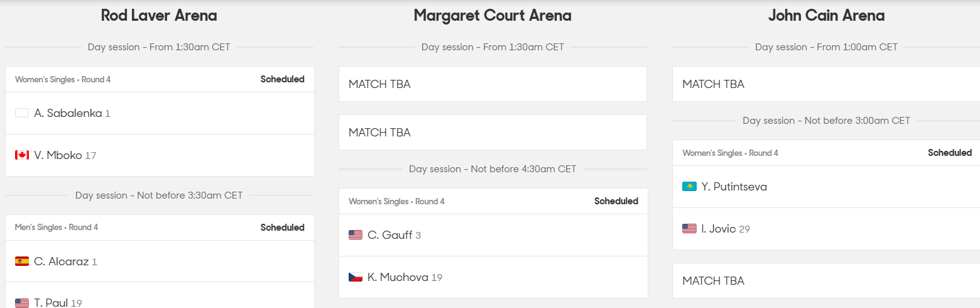Image resolution: width=980 pixels, height=308 pixels.
Task: Click Kazakhstan flag beside Y. Putintseva
Action: point(689,187)
